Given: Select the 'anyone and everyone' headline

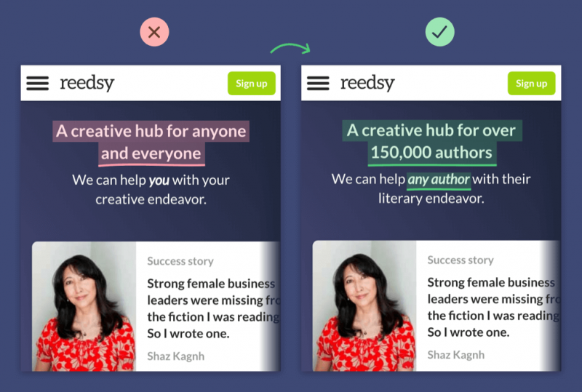Looking at the screenshot, I should click(151, 142).
